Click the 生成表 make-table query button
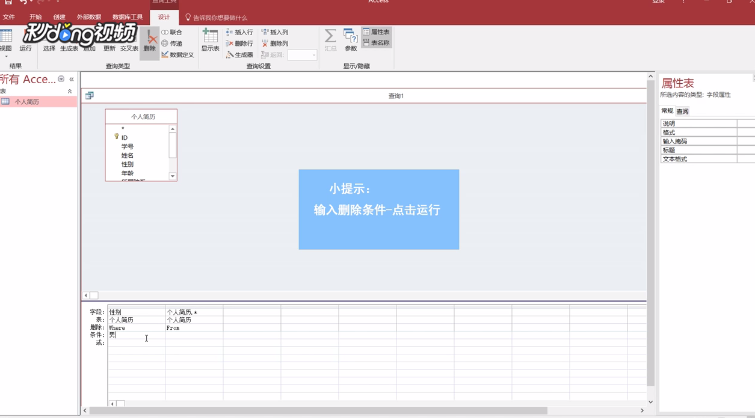This screenshot has width=755, height=418. [x=69, y=48]
